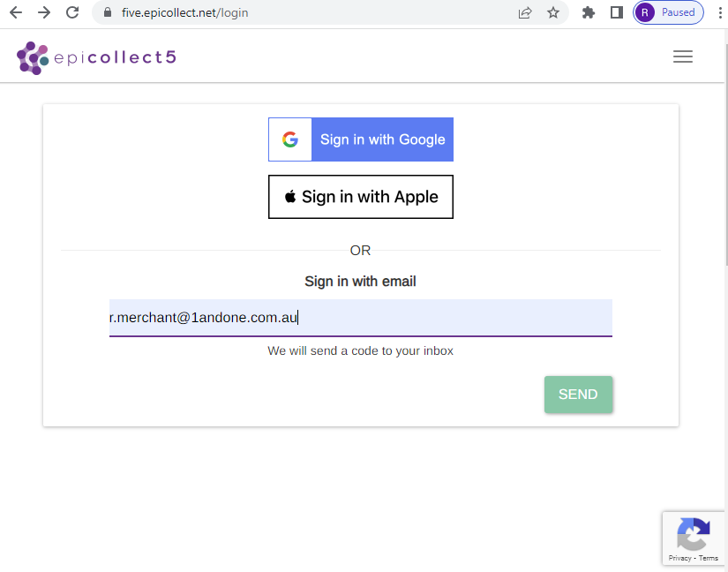The height and width of the screenshot is (572, 728).
Task: Click the Paused profile button
Action: 668,12
